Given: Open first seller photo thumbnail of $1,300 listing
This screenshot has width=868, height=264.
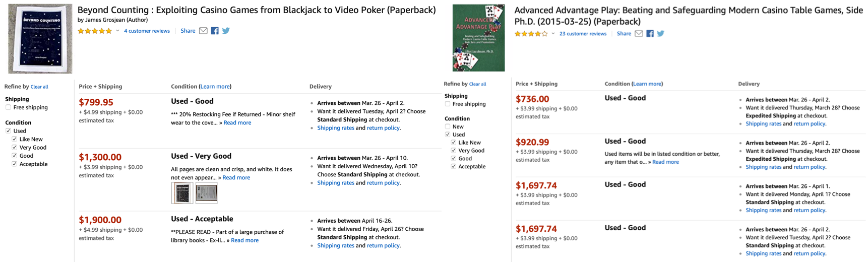Looking at the screenshot, I should point(182,193).
